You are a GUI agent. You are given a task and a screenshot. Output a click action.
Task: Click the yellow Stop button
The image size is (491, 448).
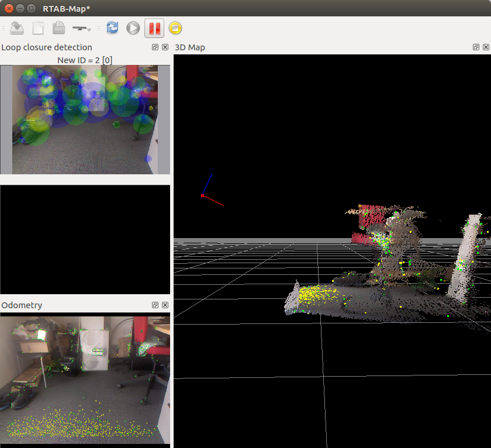point(175,28)
